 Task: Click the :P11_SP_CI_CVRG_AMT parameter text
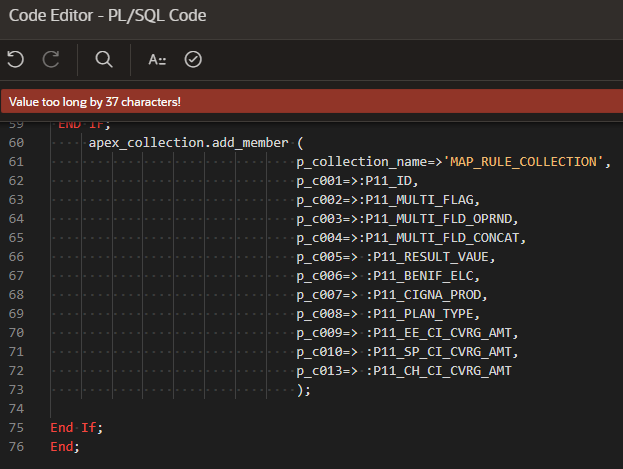439,352
